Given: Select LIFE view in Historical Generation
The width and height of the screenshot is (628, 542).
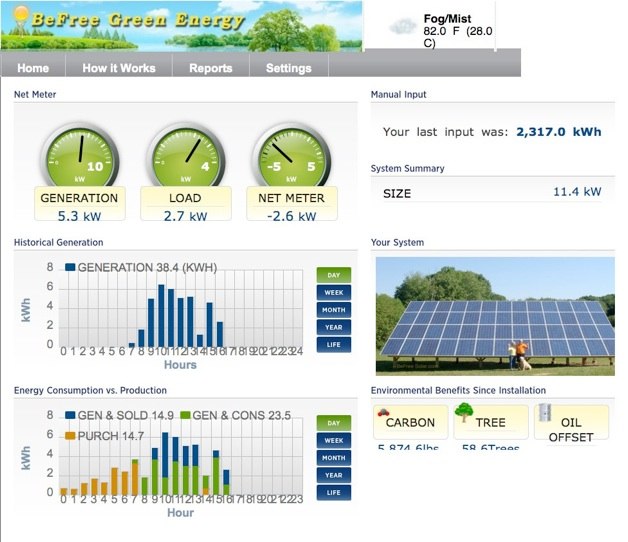Looking at the screenshot, I should tap(334, 345).
